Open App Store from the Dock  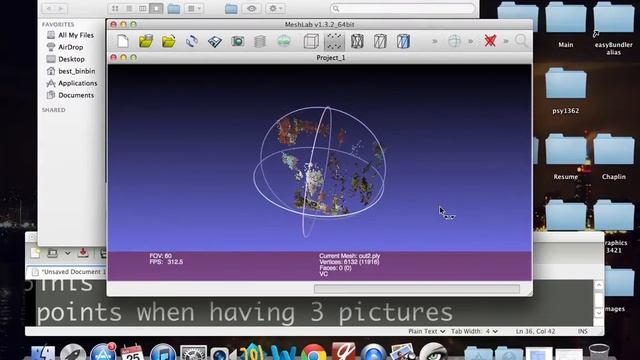click(102, 353)
